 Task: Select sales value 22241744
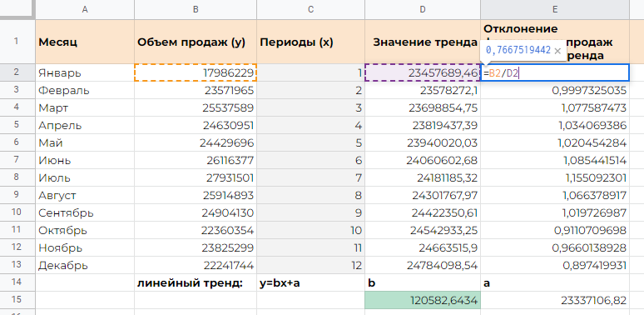(196, 265)
